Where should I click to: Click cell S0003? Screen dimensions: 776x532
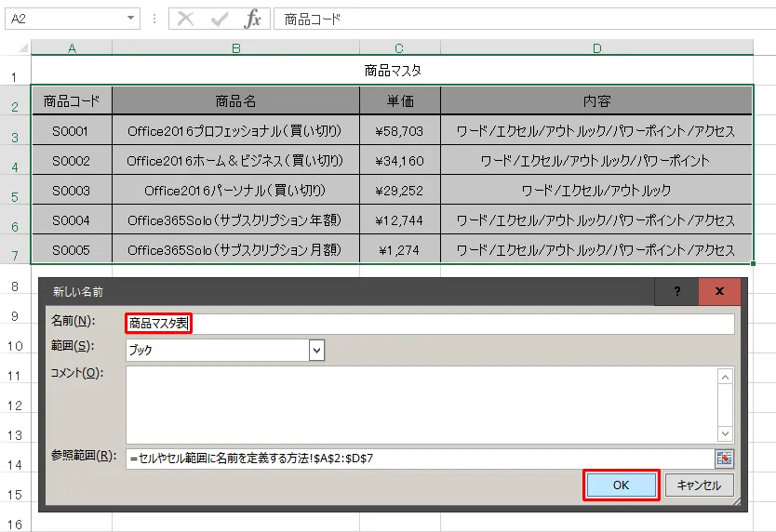[x=72, y=190]
